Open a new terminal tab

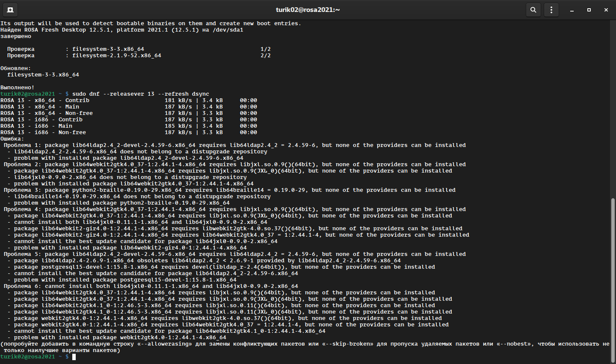pyautogui.click(x=10, y=10)
